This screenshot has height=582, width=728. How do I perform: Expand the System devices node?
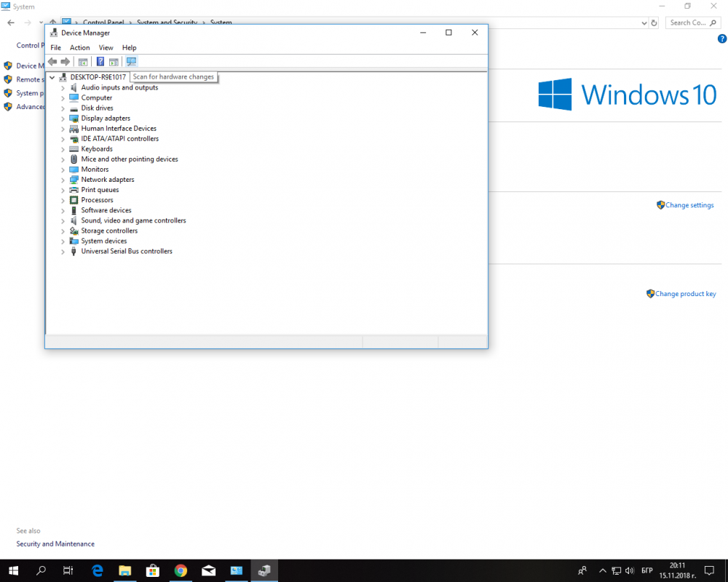coord(63,241)
